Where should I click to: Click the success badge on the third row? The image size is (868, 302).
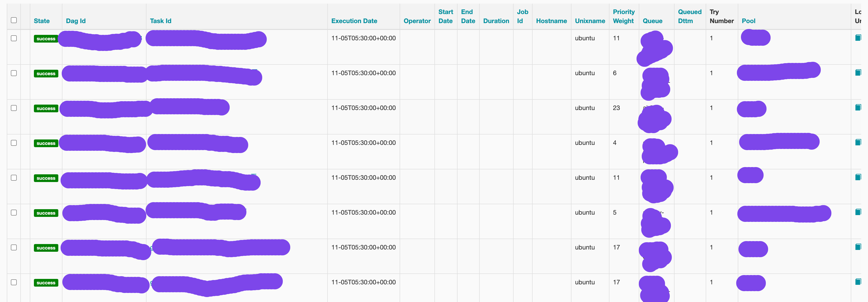click(46, 108)
